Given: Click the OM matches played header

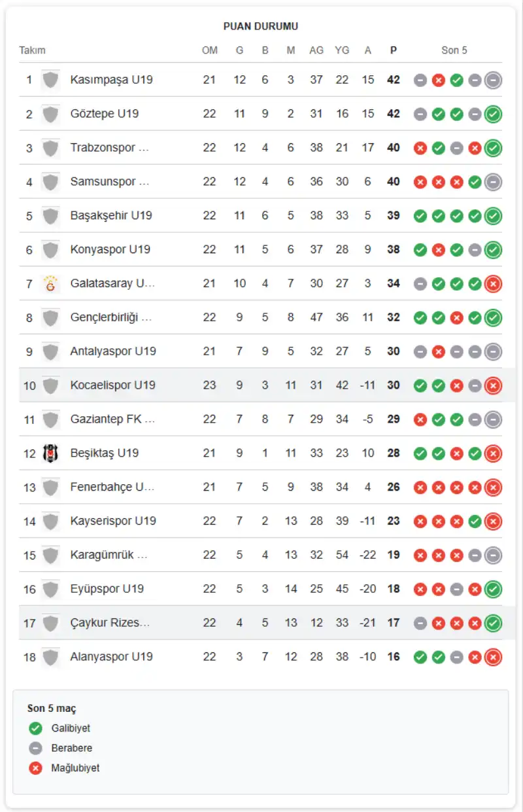Looking at the screenshot, I should click(x=209, y=50).
